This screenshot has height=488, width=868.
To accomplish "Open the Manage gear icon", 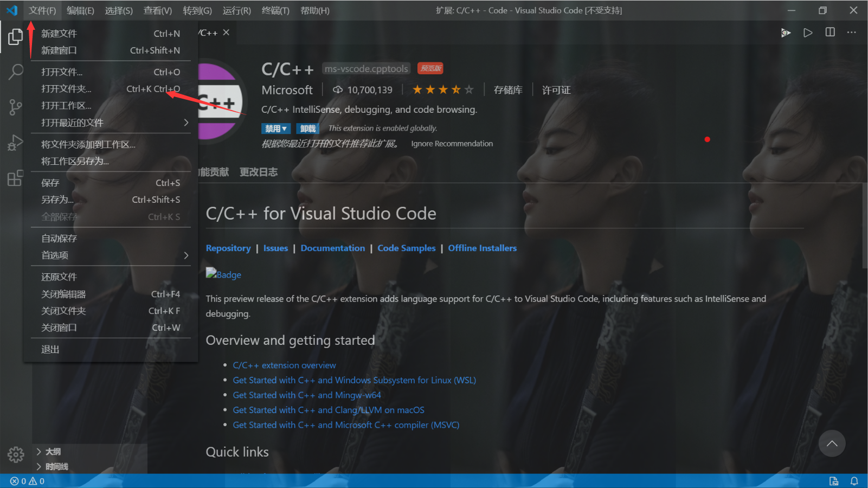I will [x=16, y=454].
